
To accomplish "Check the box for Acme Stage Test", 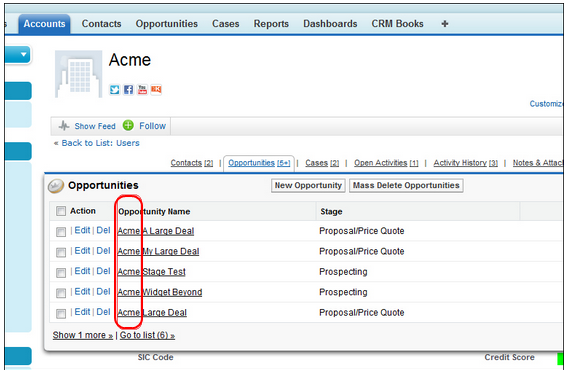I will tap(61, 272).
